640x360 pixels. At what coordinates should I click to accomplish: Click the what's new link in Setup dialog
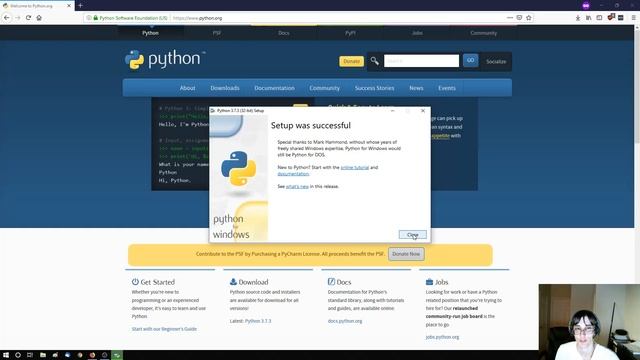click(x=297, y=186)
